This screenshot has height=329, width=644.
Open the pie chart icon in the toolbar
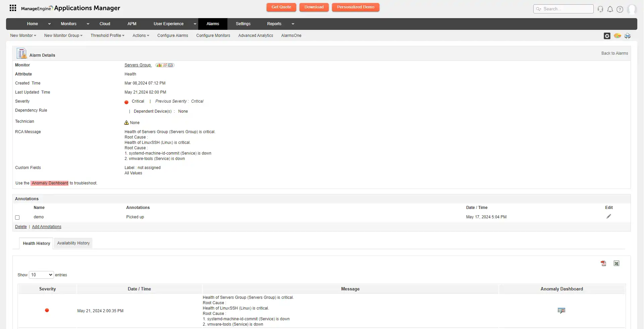618,36
